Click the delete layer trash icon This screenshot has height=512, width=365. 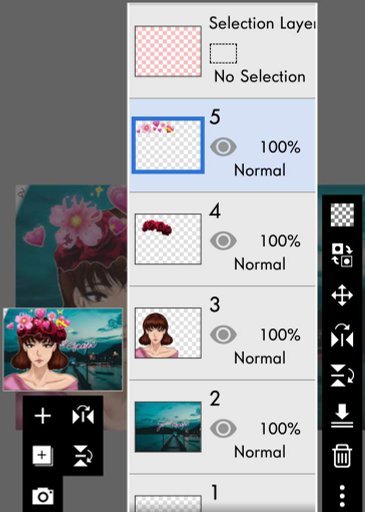[342, 456]
